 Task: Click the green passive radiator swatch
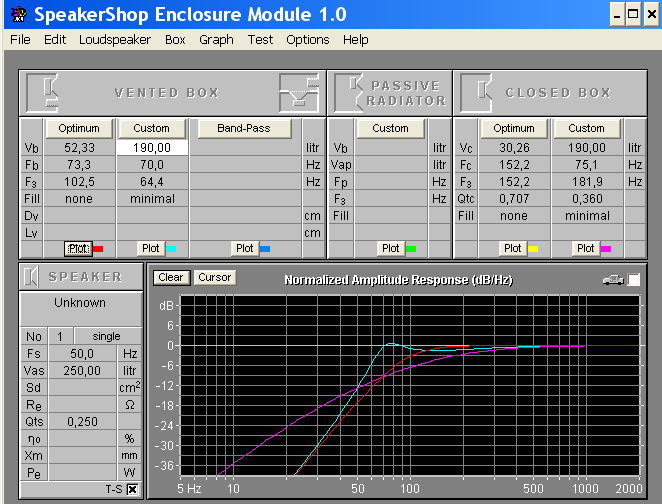click(x=411, y=249)
